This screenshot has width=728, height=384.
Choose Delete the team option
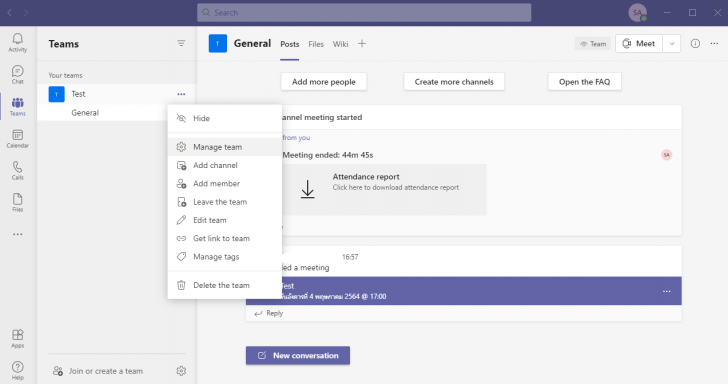(225, 285)
